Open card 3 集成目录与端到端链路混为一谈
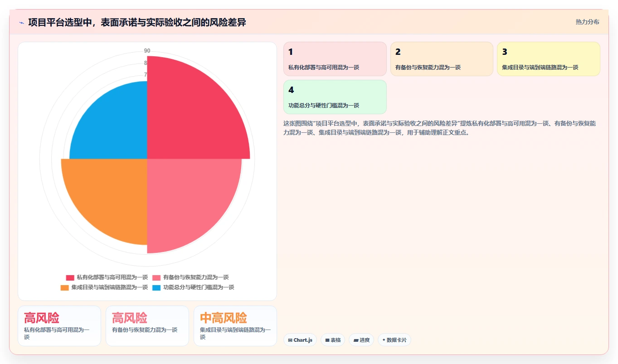 point(549,59)
